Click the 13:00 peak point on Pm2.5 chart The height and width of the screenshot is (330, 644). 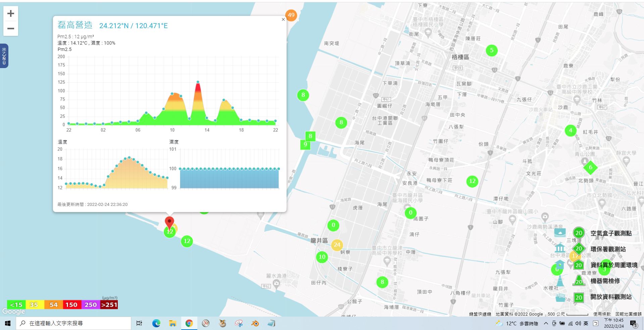point(198,82)
